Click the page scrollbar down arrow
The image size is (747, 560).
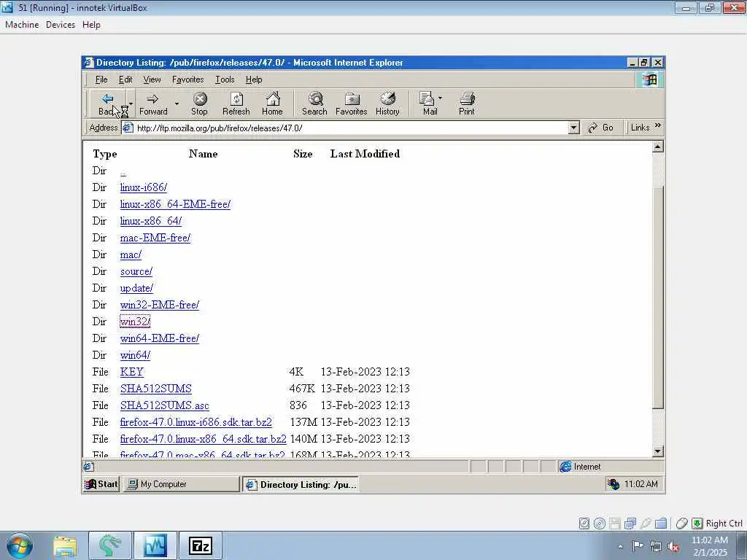[x=658, y=451]
